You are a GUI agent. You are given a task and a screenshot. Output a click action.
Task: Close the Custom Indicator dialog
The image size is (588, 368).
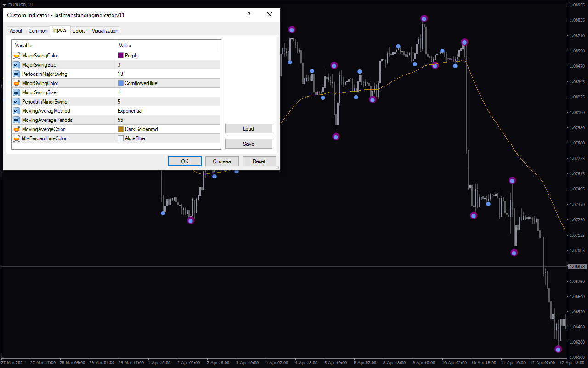[x=270, y=15]
